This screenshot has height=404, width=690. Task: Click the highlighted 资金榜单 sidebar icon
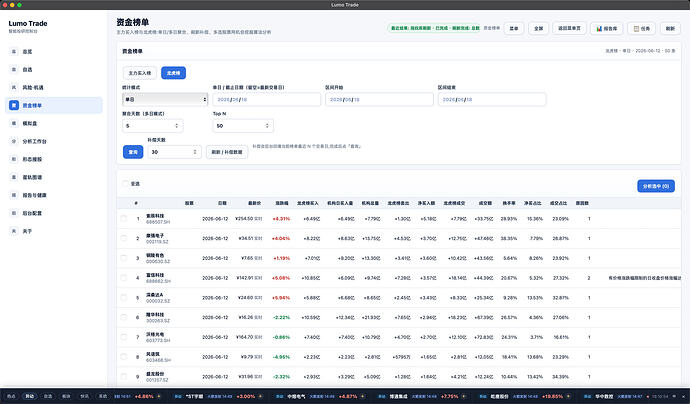[x=14, y=105]
